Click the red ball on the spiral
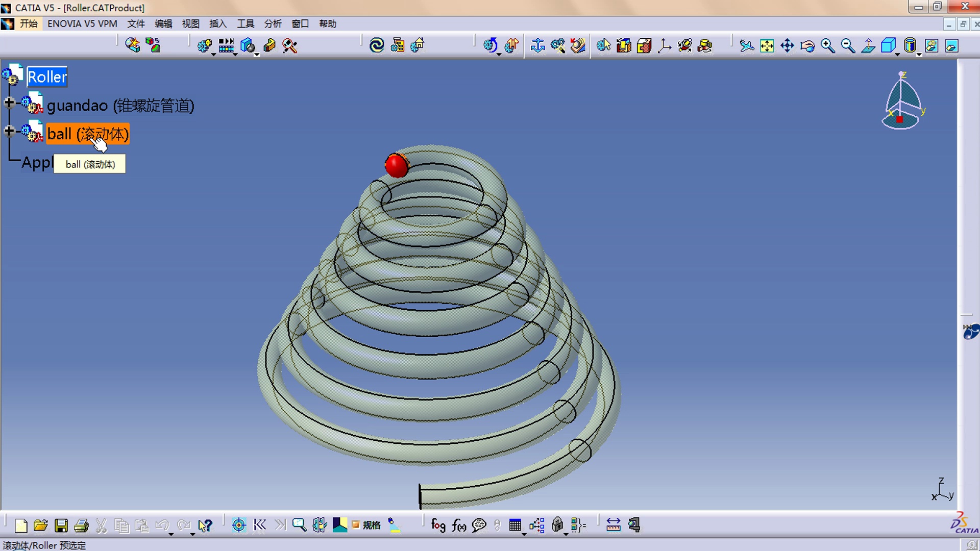Viewport: 980px width, 551px height. click(x=396, y=164)
